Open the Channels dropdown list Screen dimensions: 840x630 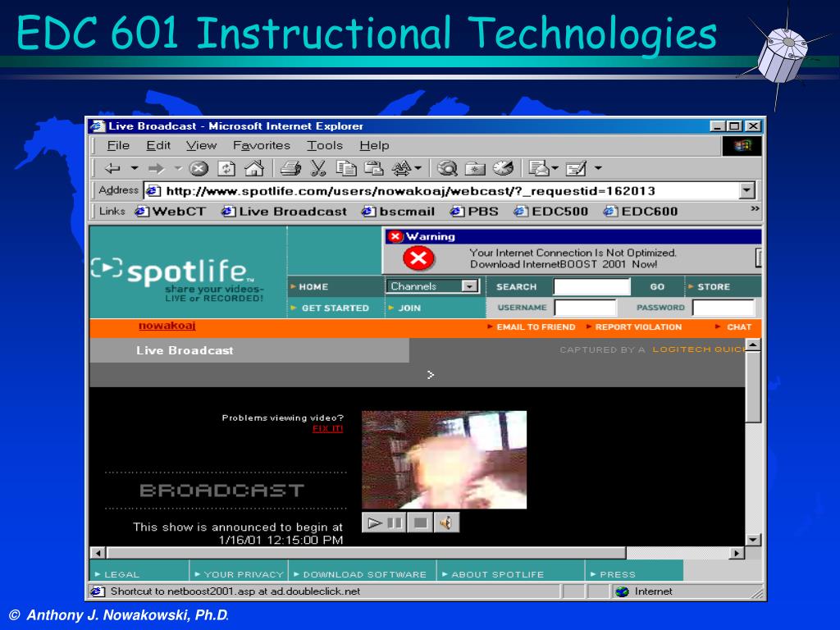432,286
